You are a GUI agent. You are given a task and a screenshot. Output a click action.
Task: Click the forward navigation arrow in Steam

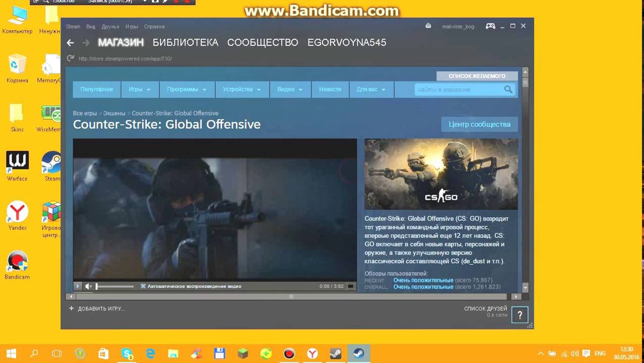click(x=86, y=43)
